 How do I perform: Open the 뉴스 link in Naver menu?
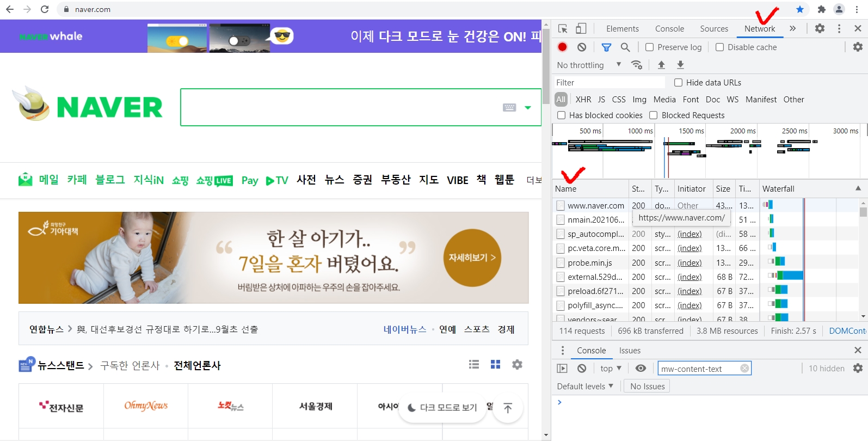click(334, 180)
